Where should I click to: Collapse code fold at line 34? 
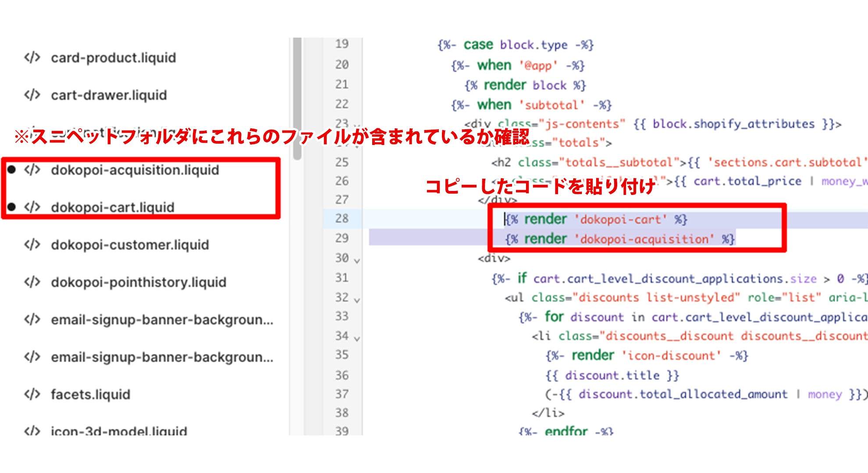coord(357,339)
